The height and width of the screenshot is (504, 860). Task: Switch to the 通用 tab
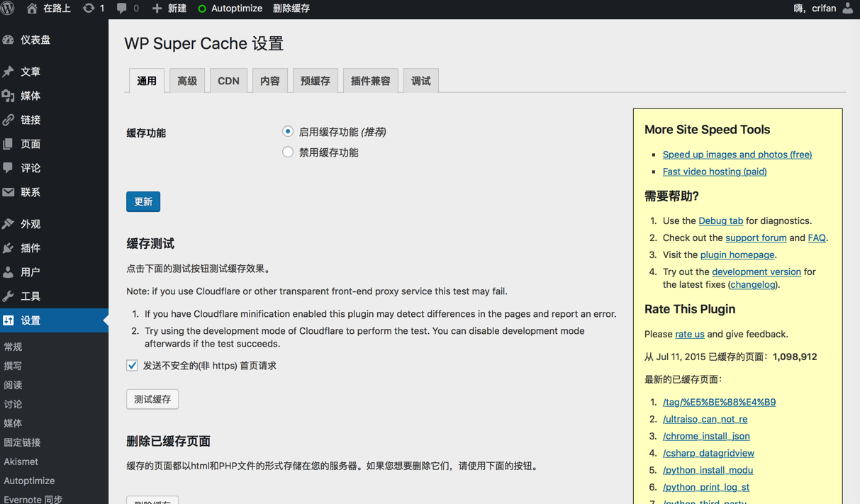point(147,81)
